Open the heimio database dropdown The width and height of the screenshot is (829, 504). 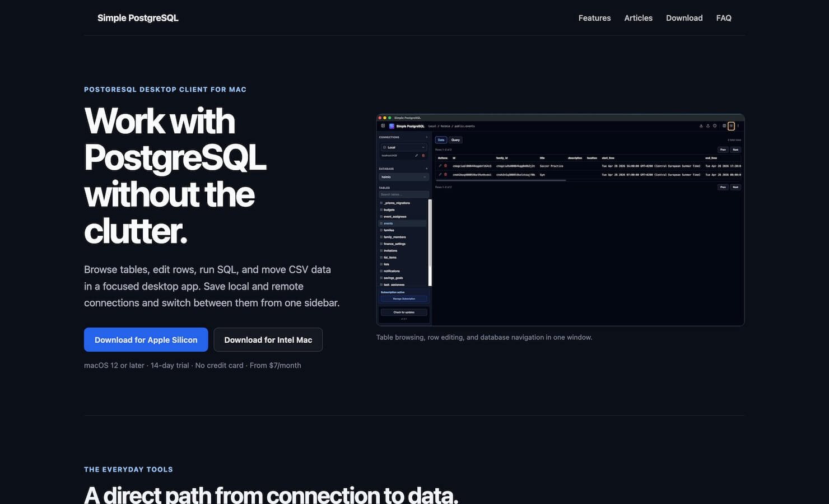[404, 177]
